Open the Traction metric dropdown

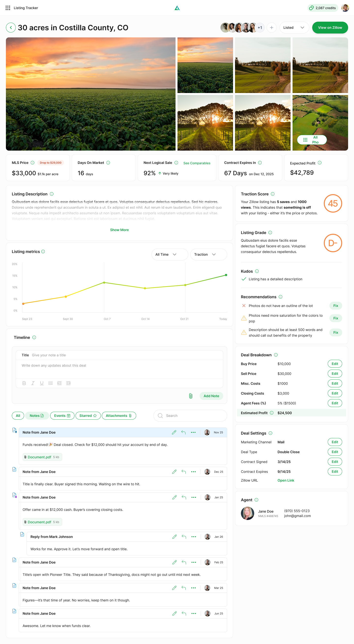pyautogui.click(x=208, y=254)
